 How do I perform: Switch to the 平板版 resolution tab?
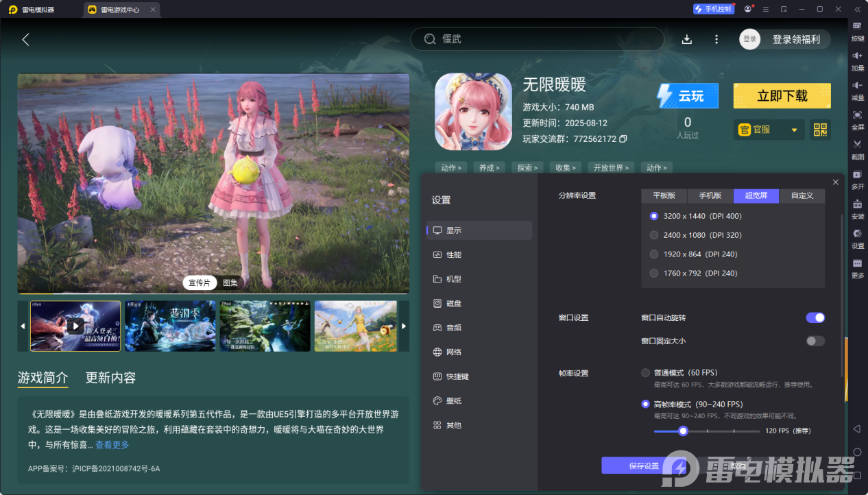[664, 195]
